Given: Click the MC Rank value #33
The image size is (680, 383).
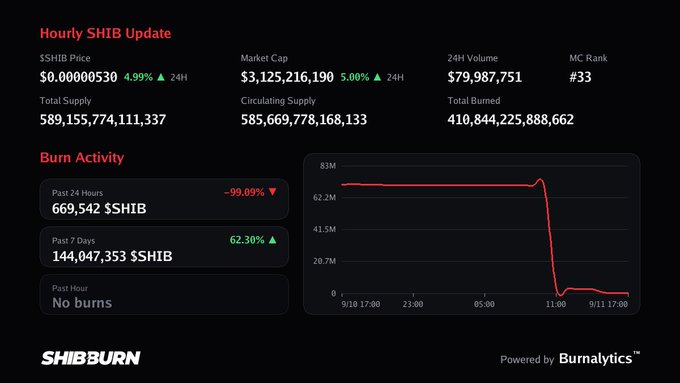Looking at the screenshot, I should tap(580, 77).
